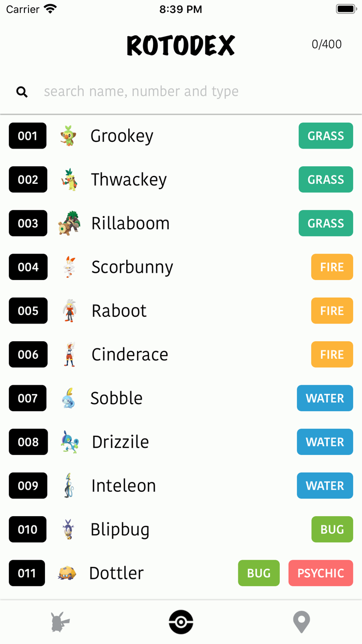
Task: Open the entry for Rillaboom
Action: (x=130, y=223)
